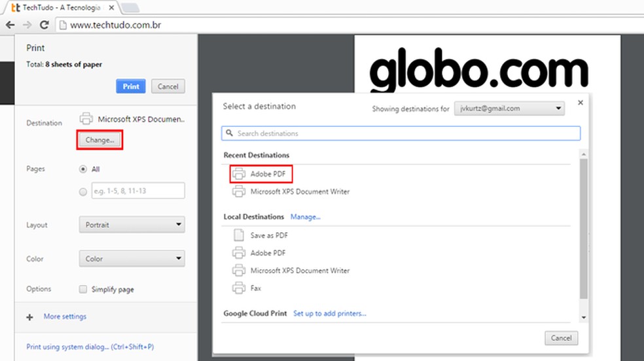Click the printer icon of recent Adobe PDF
Screen dimensions: 644x361
239,174
